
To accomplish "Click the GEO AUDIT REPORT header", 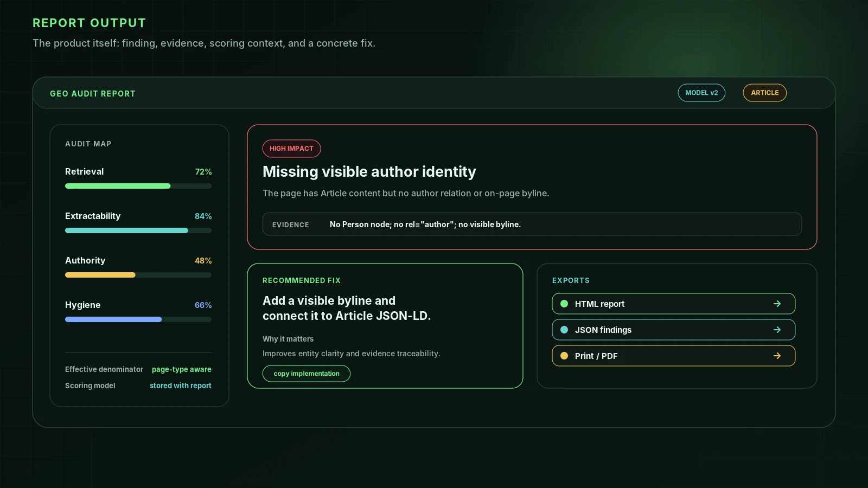I will pyautogui.click(x=93, y=94).
